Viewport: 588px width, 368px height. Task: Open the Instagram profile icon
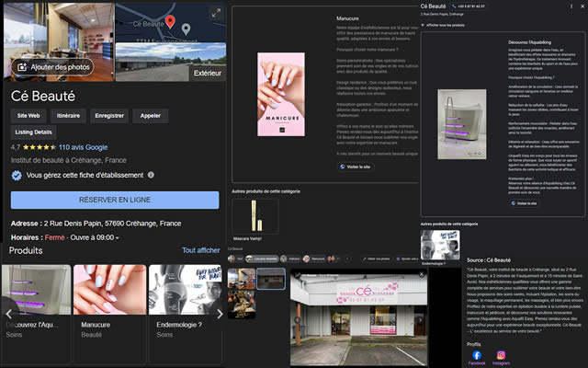point(501,355)
